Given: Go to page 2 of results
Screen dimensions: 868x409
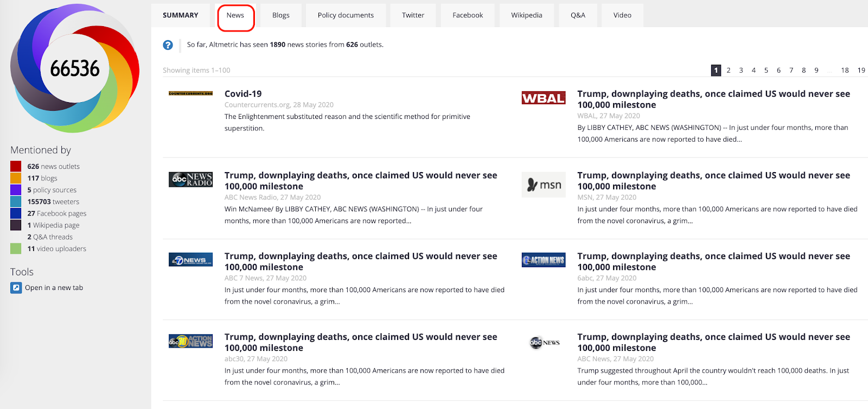Looking at the screenshot, I should [x=729, y=70].
